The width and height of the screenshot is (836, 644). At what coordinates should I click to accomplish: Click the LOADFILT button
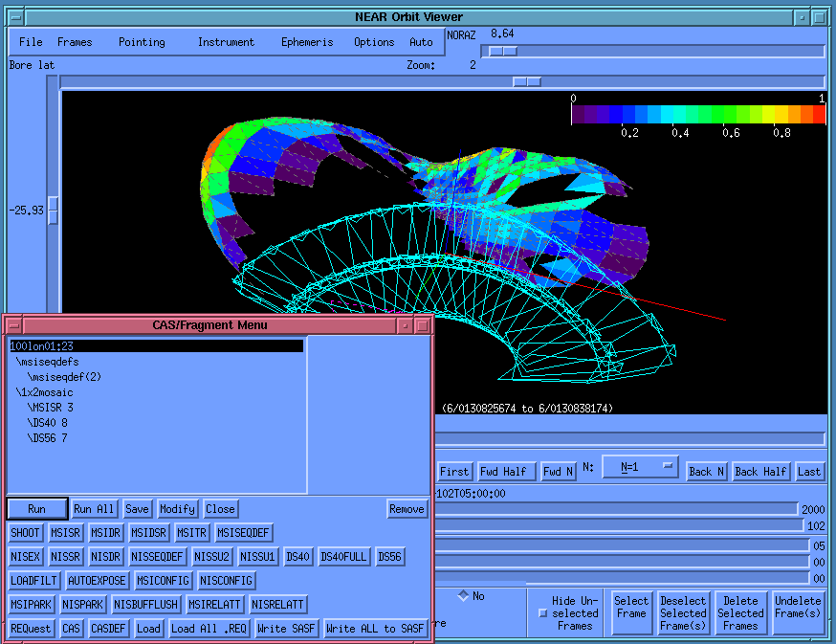tap(33, 581)
